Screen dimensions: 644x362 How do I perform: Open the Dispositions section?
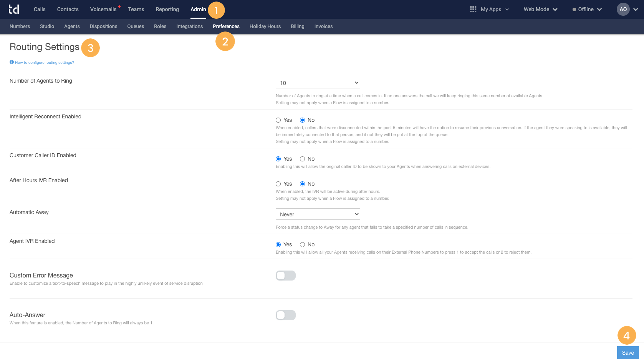(104, 27)
